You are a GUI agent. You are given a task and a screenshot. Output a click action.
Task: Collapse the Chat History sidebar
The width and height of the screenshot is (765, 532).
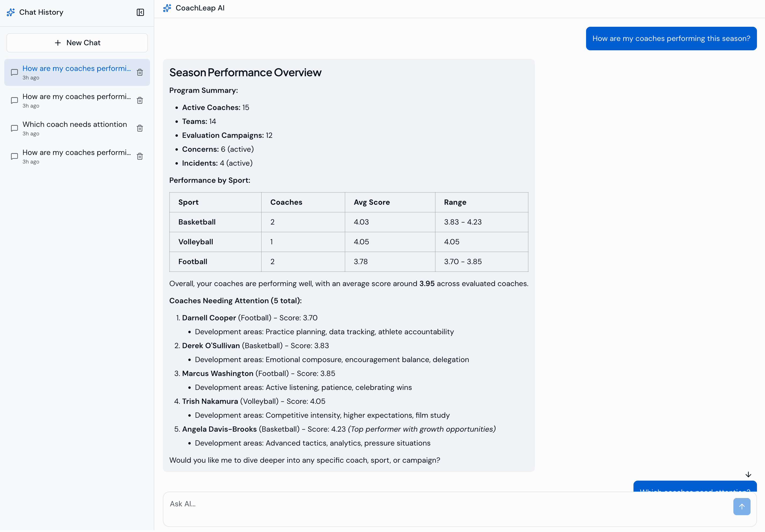point(140,12)
